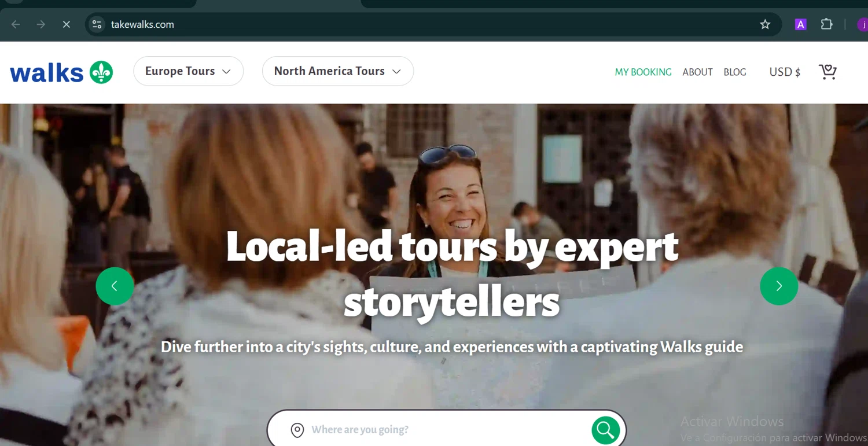Screen dimensions: 868x446
Task: Click the location pin in search box
Action: 297,430
